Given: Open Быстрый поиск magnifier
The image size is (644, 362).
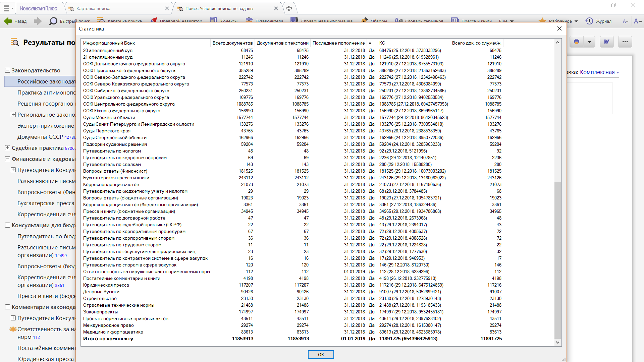Looking at the screenshot, I should click(53, 21).
